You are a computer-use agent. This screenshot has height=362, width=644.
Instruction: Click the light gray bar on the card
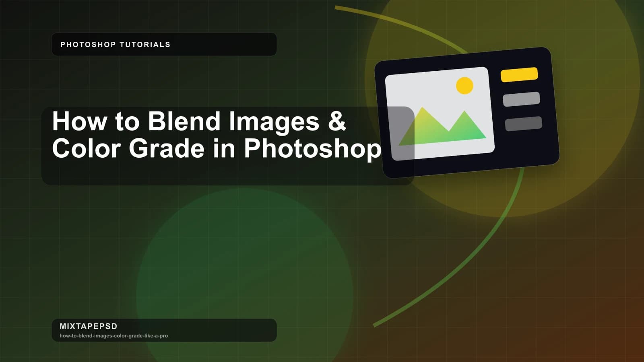coord(522,99)
